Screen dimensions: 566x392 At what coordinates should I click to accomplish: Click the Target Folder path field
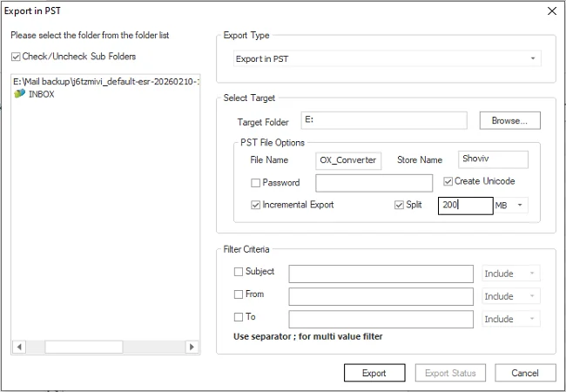(x=384, y=120)
